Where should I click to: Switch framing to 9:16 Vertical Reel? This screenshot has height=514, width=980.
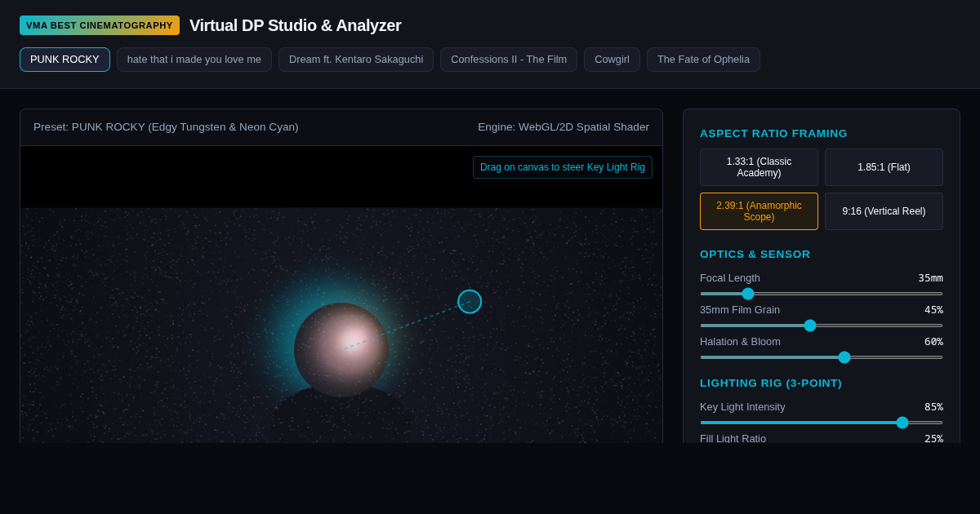pos(884,211)
